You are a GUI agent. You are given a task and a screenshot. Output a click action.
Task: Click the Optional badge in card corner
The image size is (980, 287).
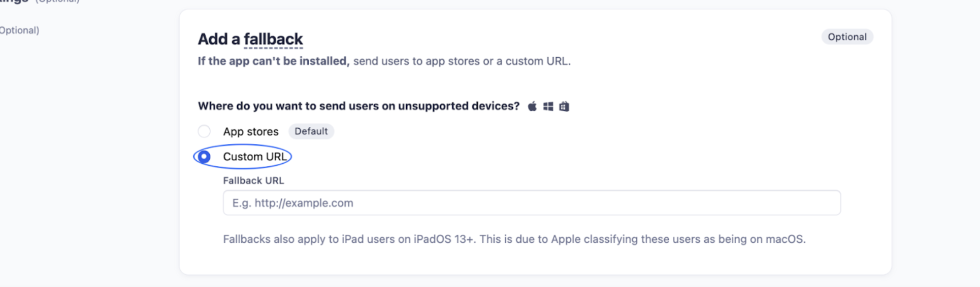846,37
